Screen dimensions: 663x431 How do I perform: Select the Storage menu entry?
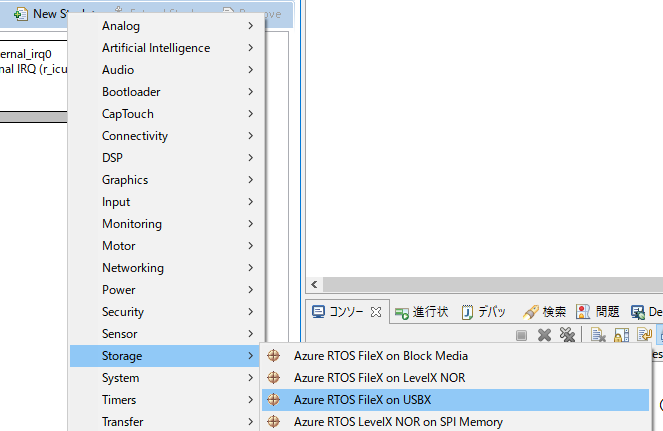(164, 356)
